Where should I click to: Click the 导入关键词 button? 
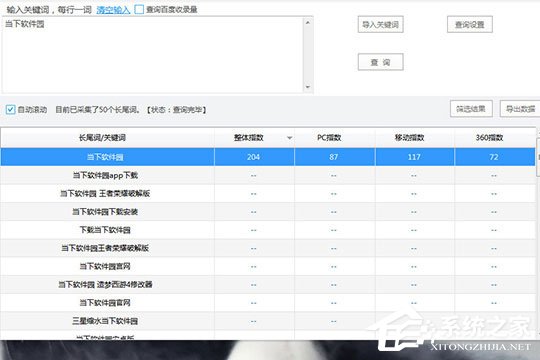click(381, 24)
